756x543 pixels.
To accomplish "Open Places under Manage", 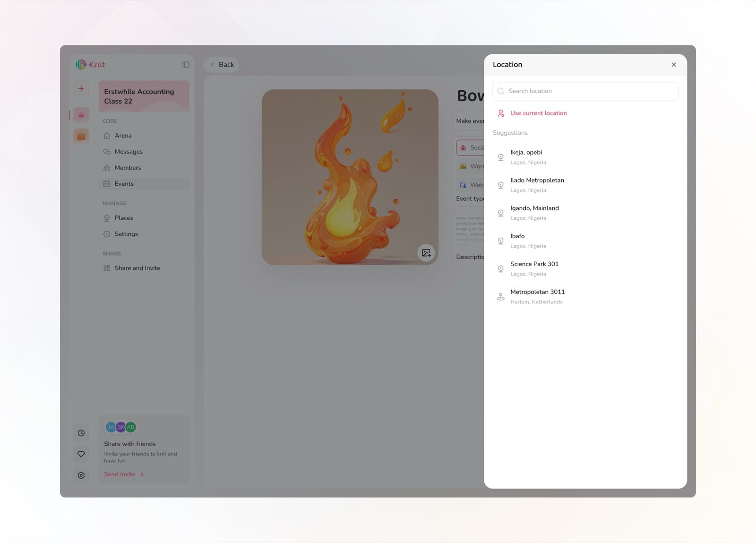I will pyautogui.click(x=144, y=218).
